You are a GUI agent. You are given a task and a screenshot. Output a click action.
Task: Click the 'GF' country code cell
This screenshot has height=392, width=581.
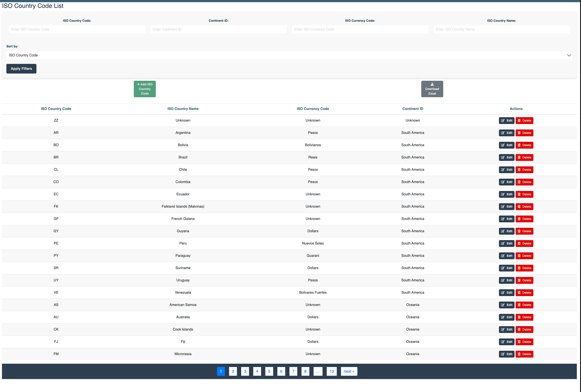pyautogui.click(x=56, y=219)
